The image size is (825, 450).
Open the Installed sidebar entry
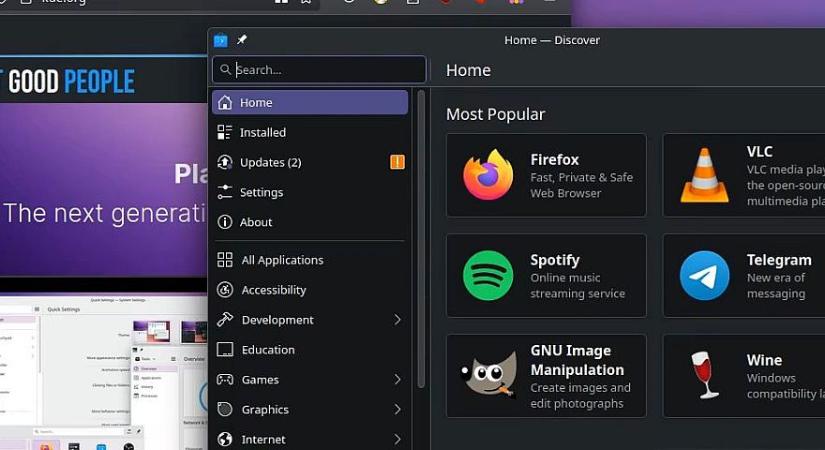[x=310, y=132]
